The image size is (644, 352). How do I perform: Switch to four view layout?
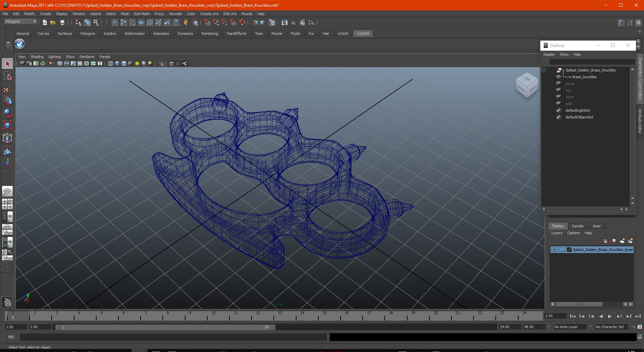[x=7, y=204]
